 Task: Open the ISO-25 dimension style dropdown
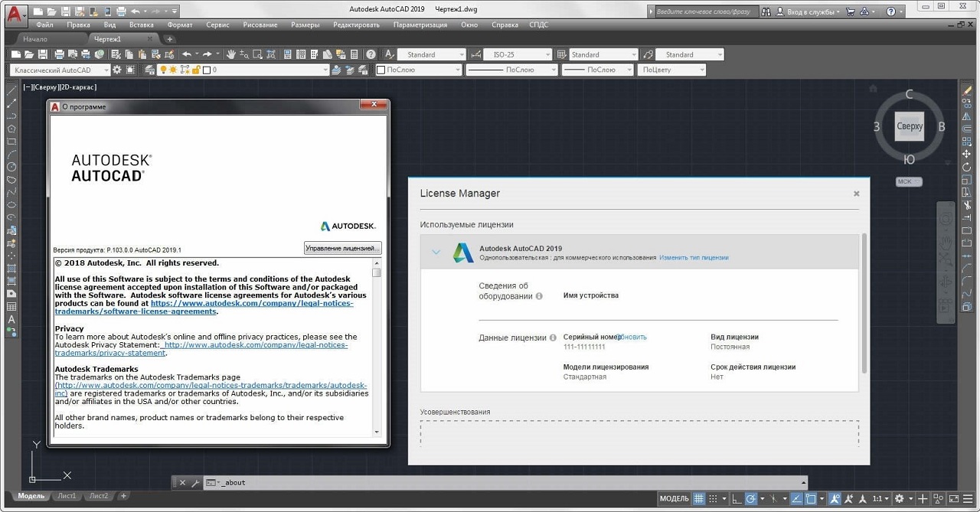pos(518,54)
